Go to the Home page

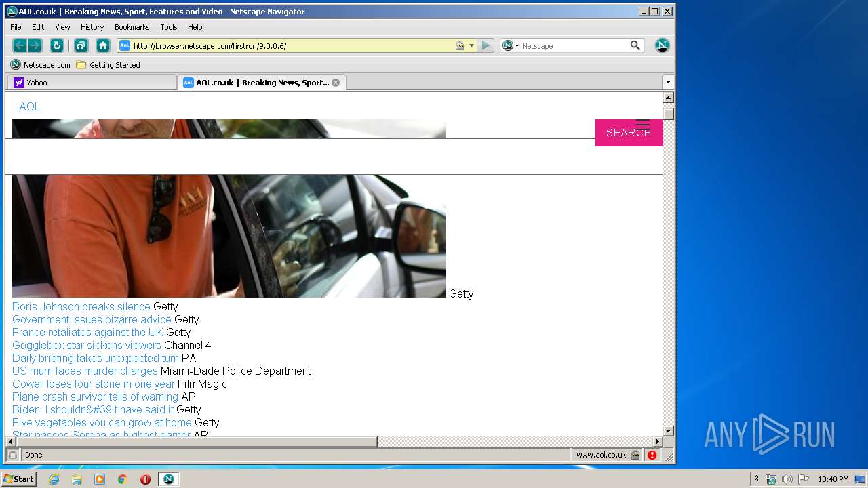pyautogui.click(x=103, y=45)
